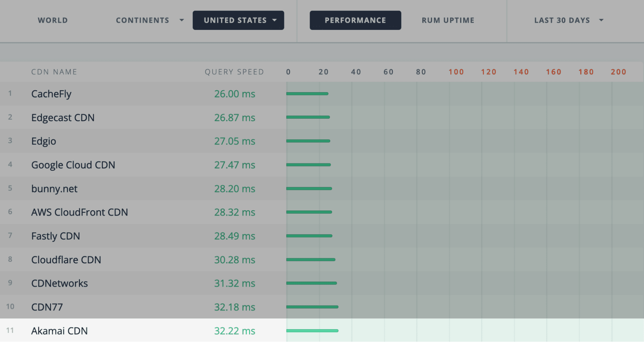
Task: Click the 27.05 ms speed value
Action: click(x=235, y=141)
